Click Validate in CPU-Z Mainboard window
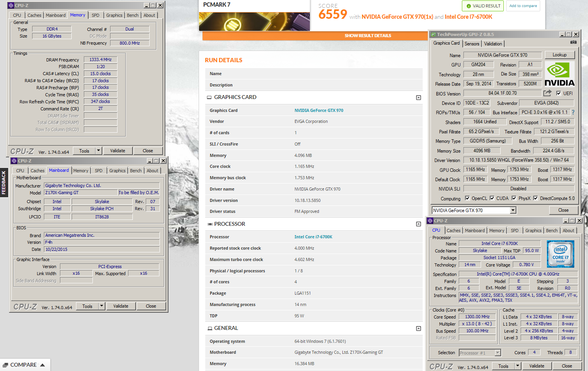This screenshot has width=588, height=371. coord(121,306)
